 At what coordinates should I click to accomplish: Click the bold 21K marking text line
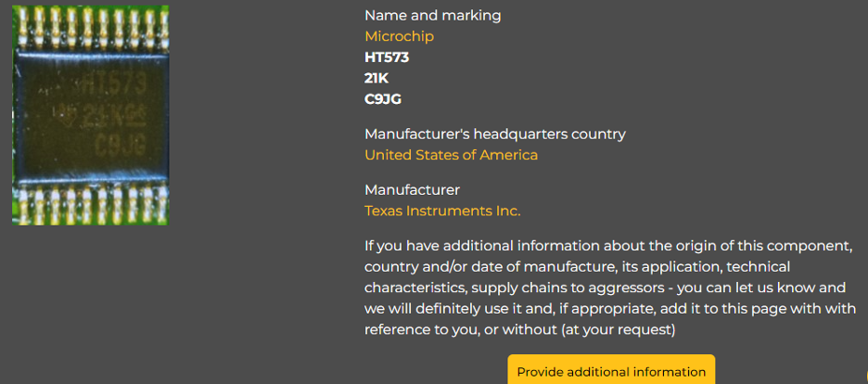tap(377, 78)
